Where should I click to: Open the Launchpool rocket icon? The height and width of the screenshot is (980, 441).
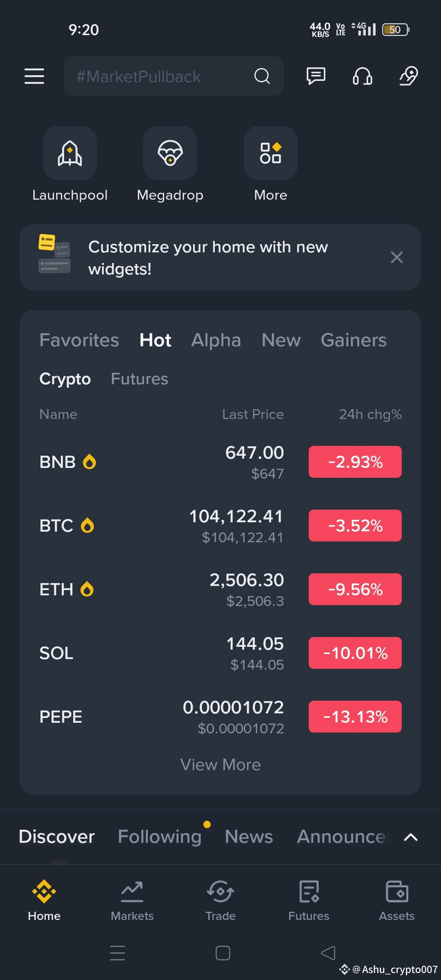tap(70, 153)
